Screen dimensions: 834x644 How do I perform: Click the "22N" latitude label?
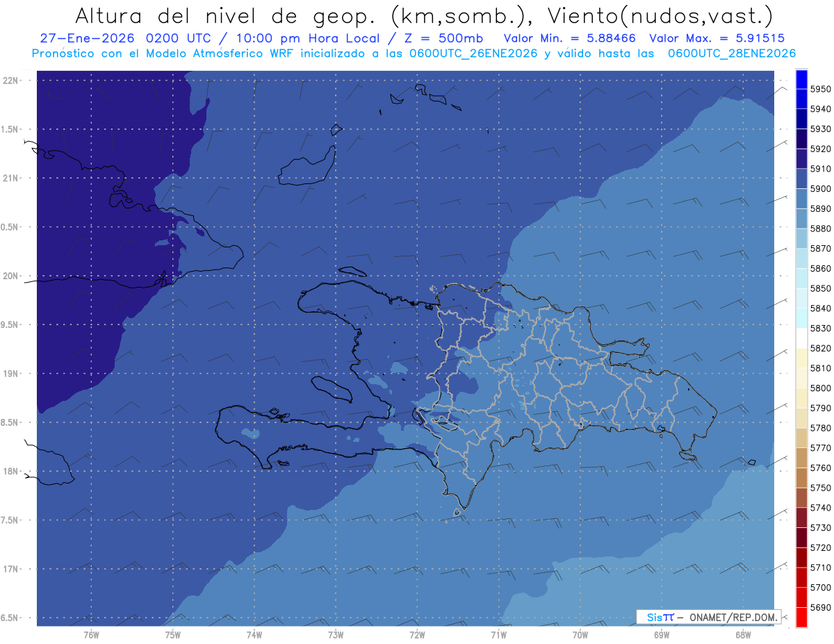pyautogui.click(x=11, y=81)
